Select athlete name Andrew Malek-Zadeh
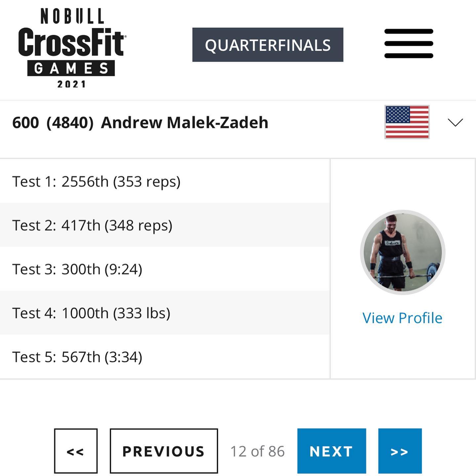This screenshot has width=476, height=476. 184,123
